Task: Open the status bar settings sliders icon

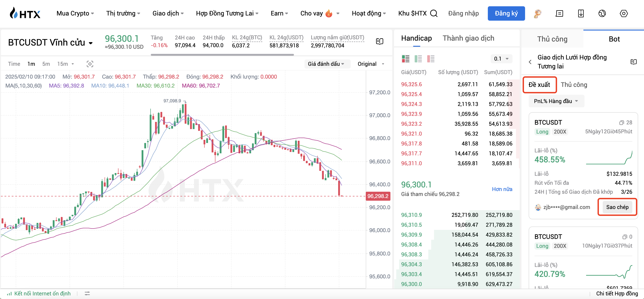Action: [x=87, y=293]
